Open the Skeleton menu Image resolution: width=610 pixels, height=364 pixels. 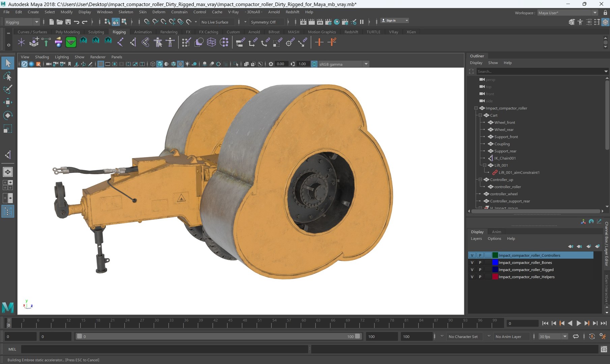pos(126,12)
